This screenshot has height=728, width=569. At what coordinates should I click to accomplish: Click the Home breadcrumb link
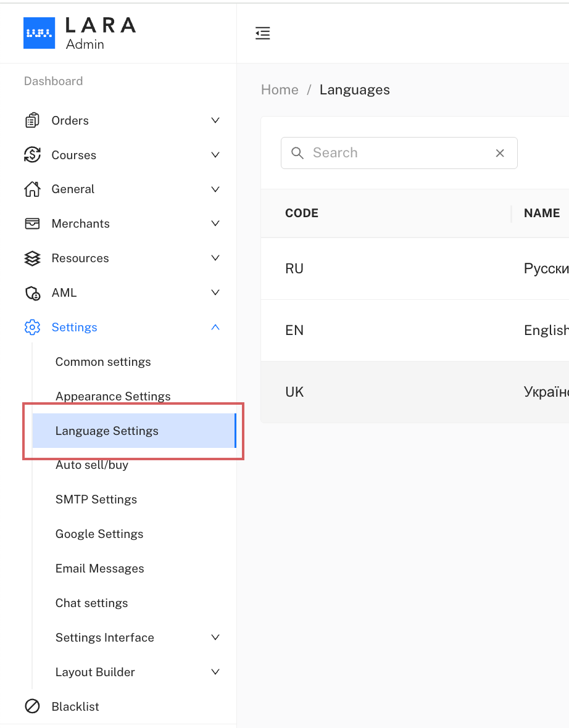click(x=280, y=90)
